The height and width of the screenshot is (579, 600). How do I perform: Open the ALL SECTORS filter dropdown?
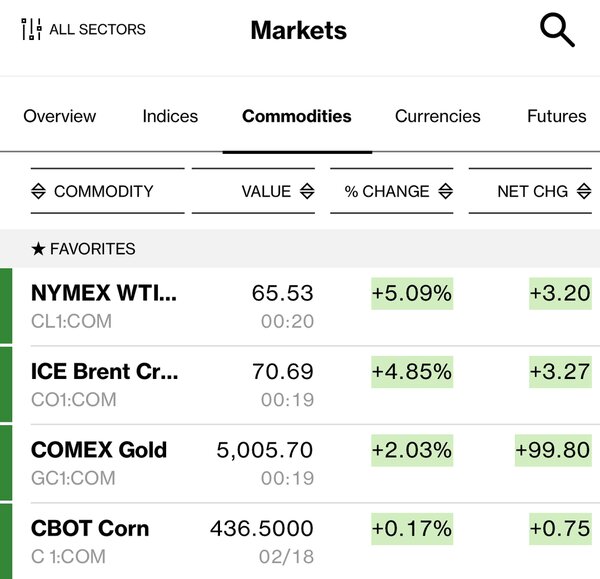pyautogui.click(x=97, y=30)
